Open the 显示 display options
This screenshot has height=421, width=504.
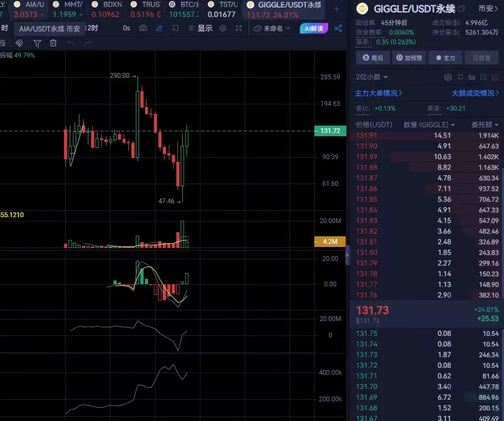click(x=200, y=28)
